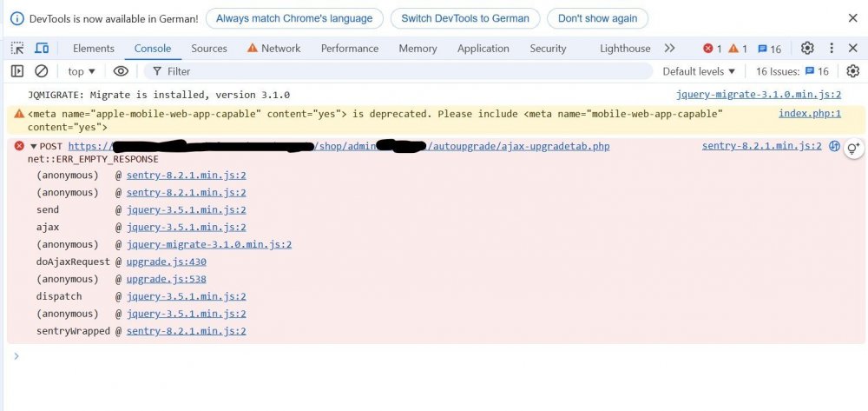868x411 pixels.
Task: Open jquery-3.5.1.min.js:2 link in dispatch frame
Action: [186, 296]
